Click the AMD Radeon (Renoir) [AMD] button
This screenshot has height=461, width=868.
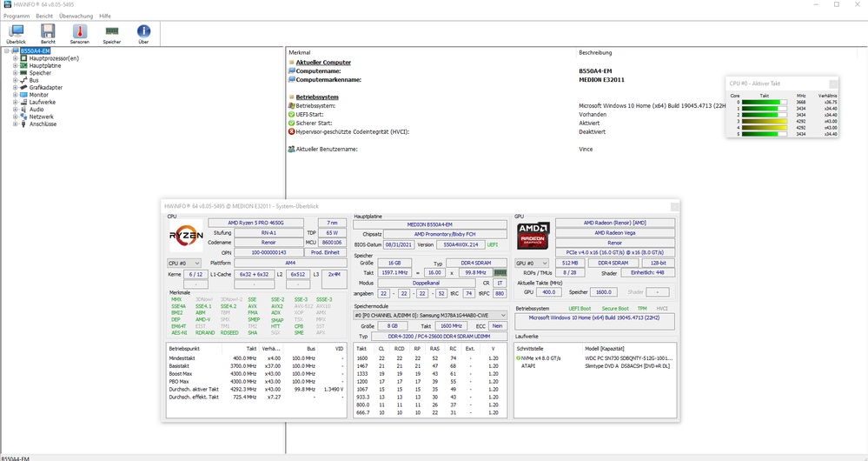point(615,223)
